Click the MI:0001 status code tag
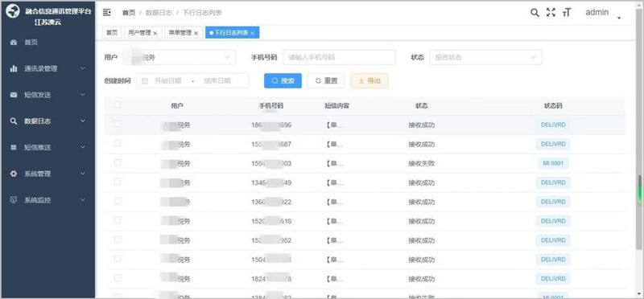 coord(553,163)
